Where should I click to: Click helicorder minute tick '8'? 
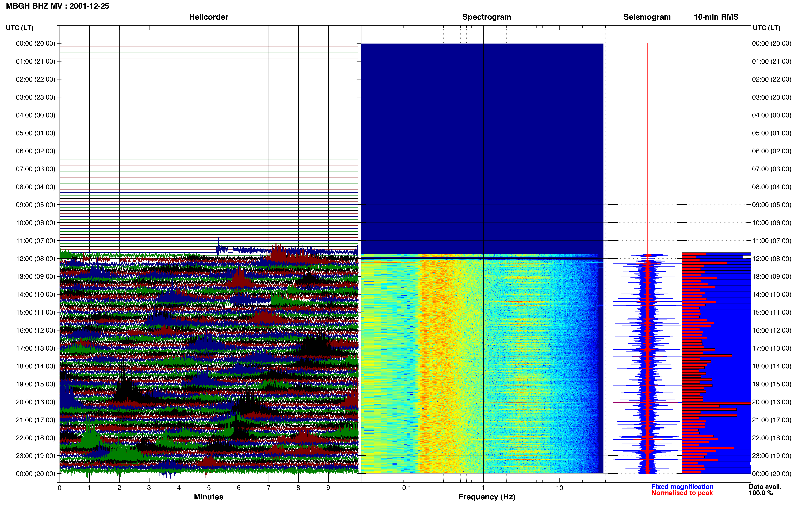pyautogui.click(x=298, y=488)
